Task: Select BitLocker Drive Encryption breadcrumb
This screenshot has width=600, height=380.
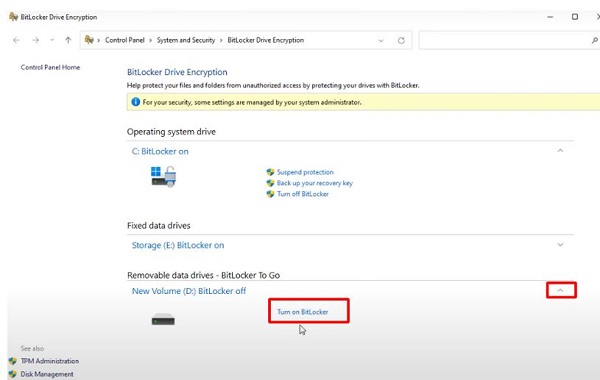Action: click(x=266, y=40)
